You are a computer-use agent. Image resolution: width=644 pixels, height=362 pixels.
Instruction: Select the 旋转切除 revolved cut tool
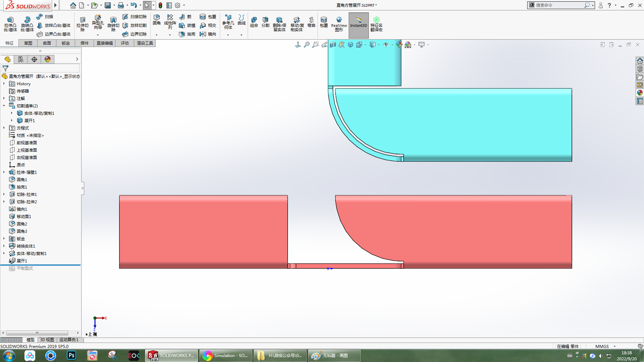coord(113,23)
